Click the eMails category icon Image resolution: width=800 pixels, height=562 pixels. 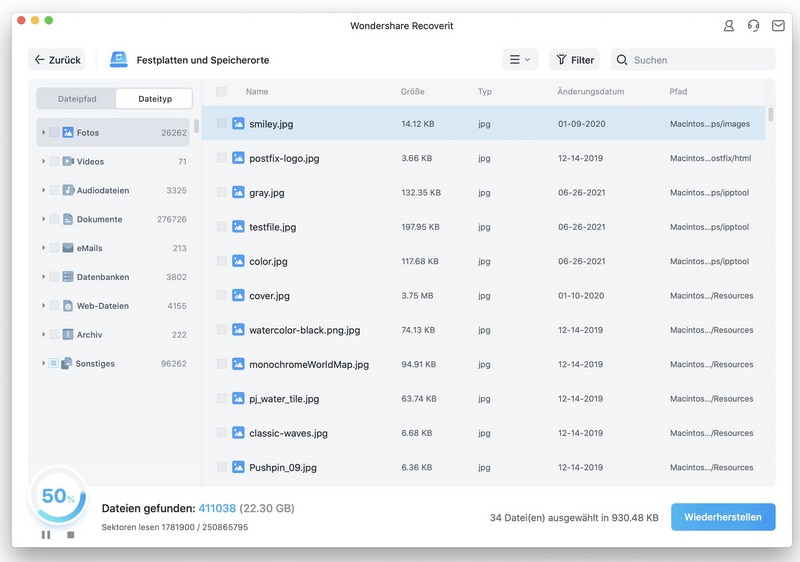68,248
